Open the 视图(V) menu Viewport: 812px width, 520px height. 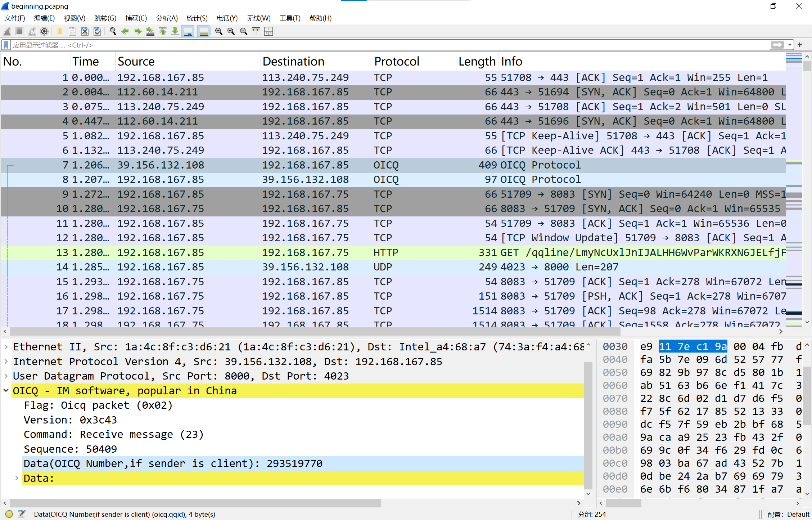pyautogui.click(x=75, y=18)
